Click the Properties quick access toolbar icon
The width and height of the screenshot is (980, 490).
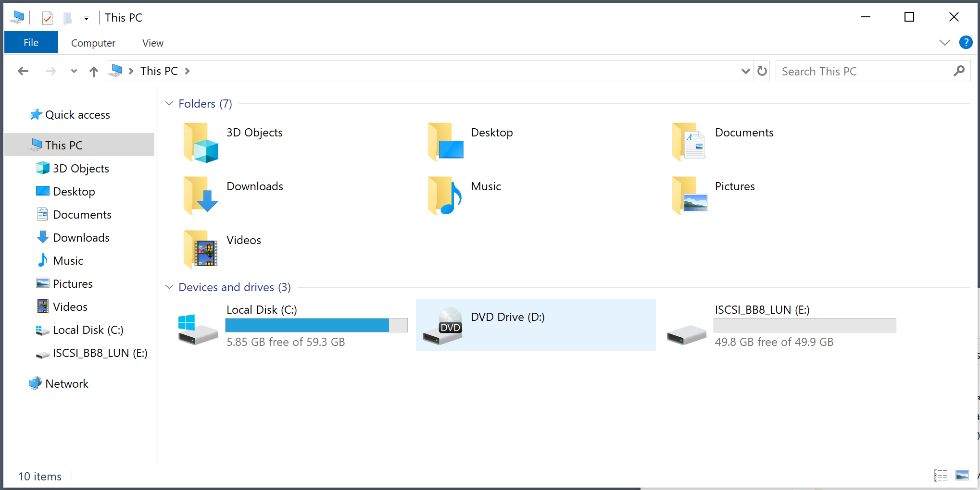click(47, 18)
